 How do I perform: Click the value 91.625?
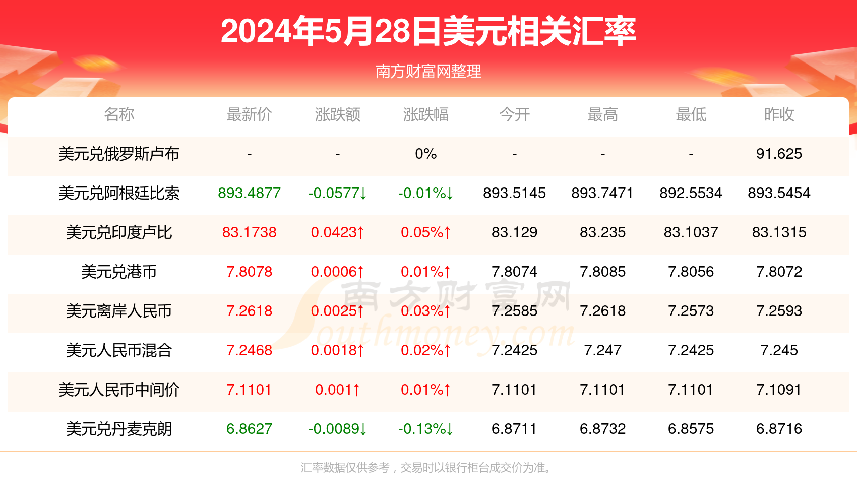tap(779, 154)
